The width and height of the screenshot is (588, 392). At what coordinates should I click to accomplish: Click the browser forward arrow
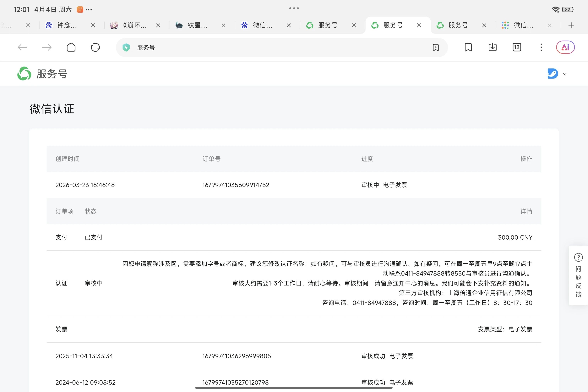(47, 47)
